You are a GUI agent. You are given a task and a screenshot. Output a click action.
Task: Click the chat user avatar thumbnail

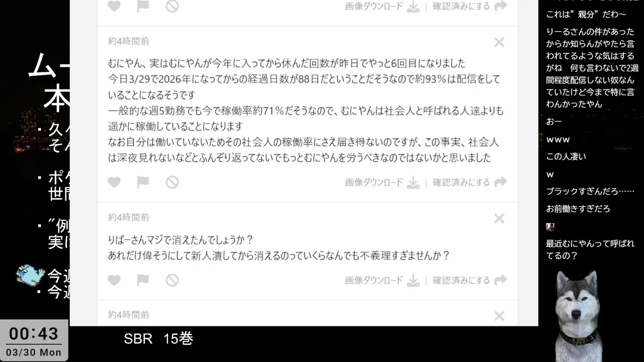coord(550,227)
